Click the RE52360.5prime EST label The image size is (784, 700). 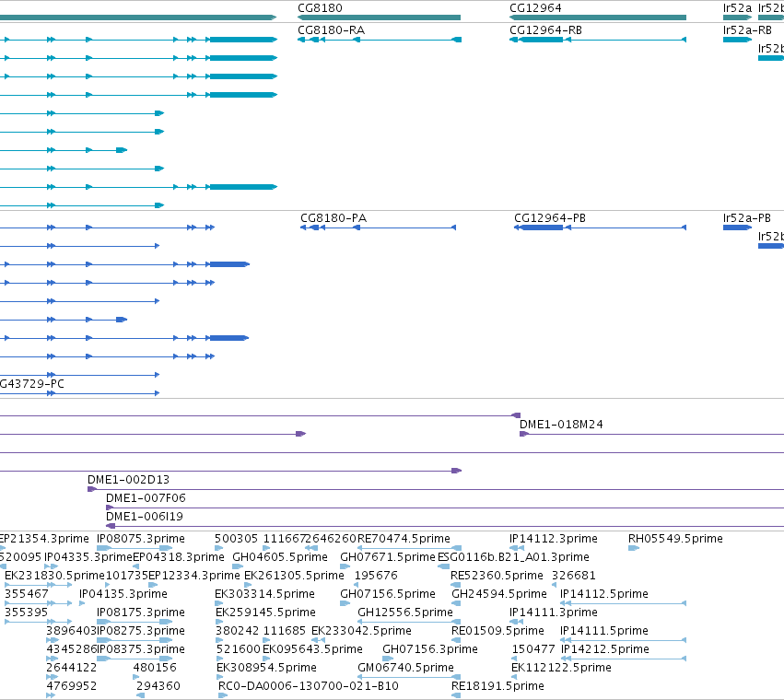pos(497,576)
